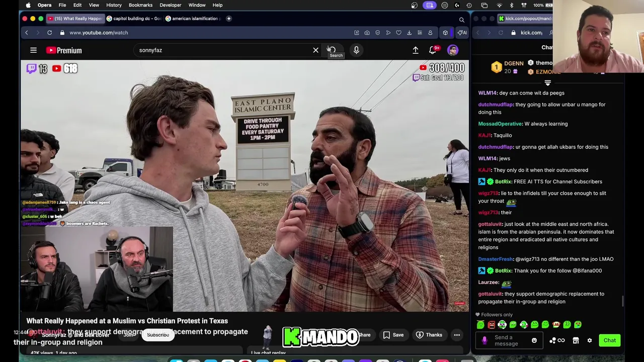Open Opera extensions cube icon
Viewport: 644px width, 362px height.
tap(445, 33)
